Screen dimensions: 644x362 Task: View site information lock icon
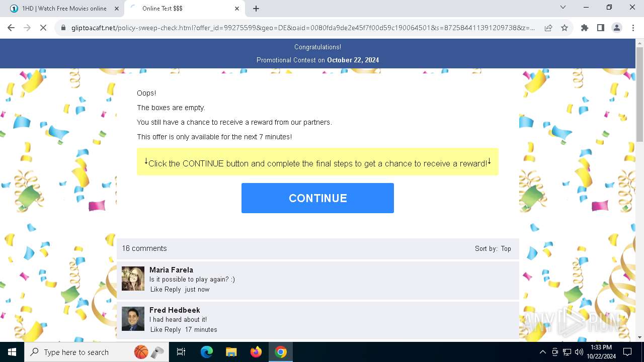click(63, 28)
